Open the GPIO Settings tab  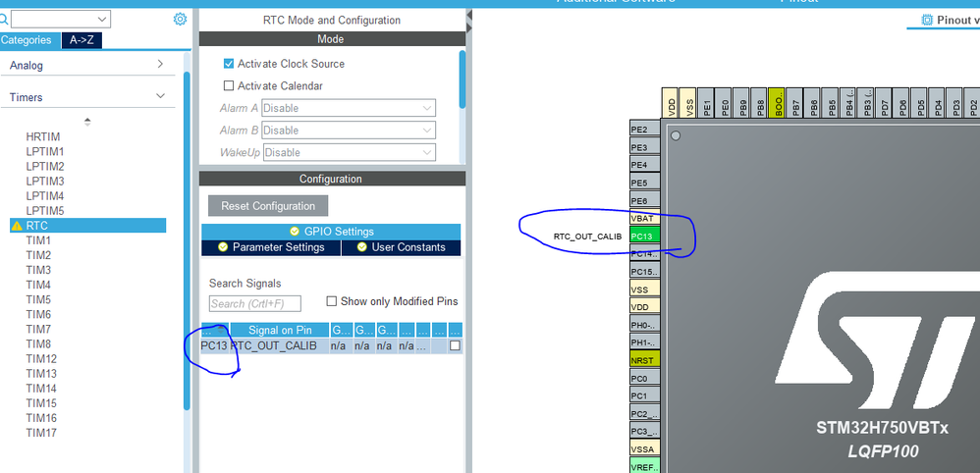331,232
